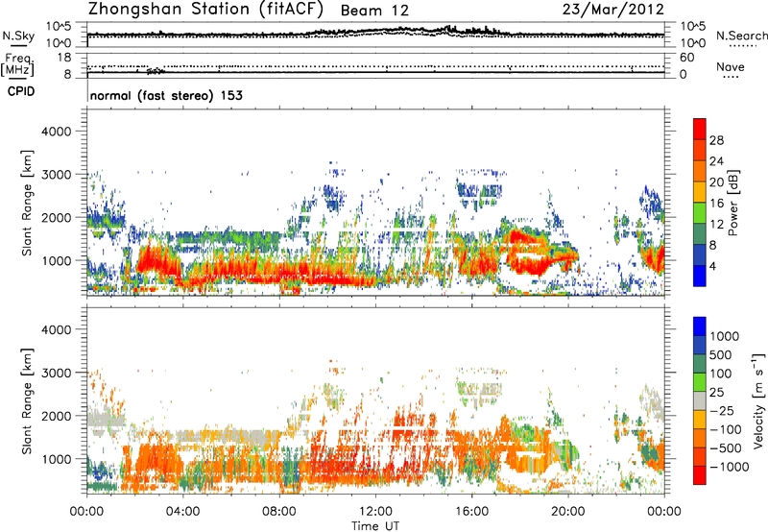Click the '18' frequency axis tick label

click(x=64, y=58)
